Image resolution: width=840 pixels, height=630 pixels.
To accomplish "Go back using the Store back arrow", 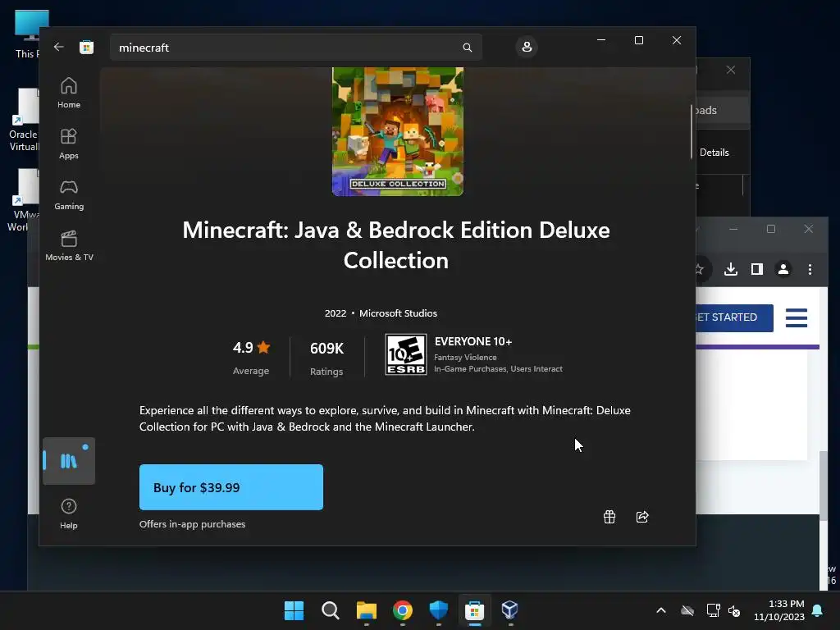I will pyautogui.click(x=59, y=47).
